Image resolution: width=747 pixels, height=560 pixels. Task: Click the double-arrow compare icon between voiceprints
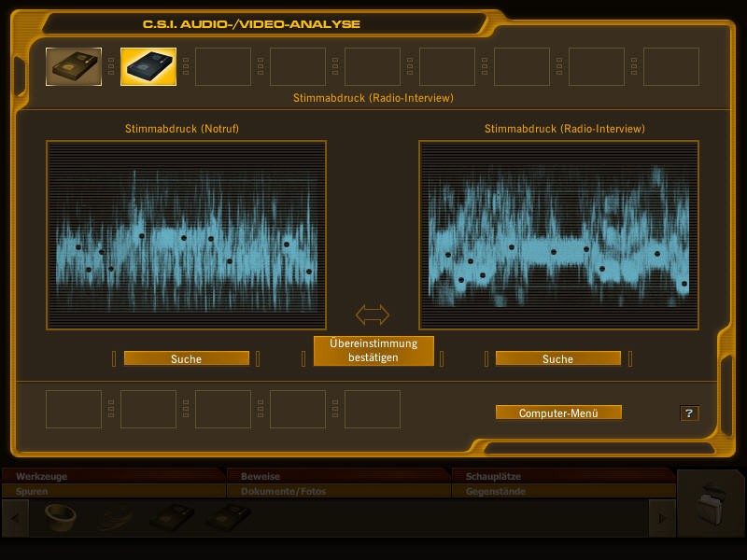point(372,315)
